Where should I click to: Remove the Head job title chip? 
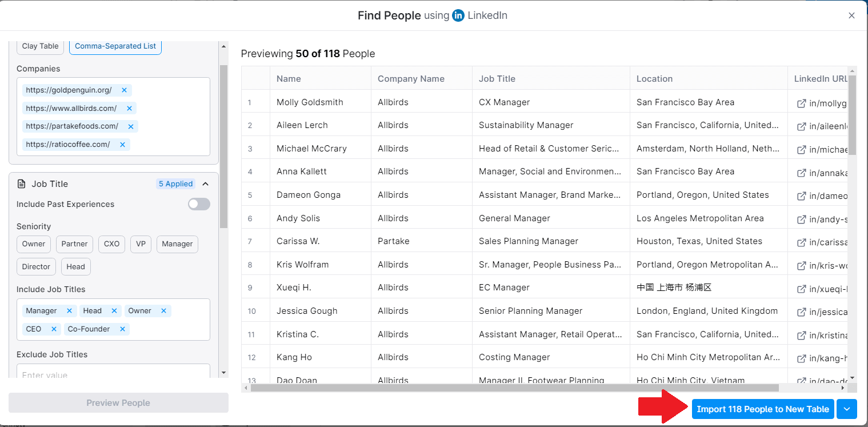[x=114, y=311]
